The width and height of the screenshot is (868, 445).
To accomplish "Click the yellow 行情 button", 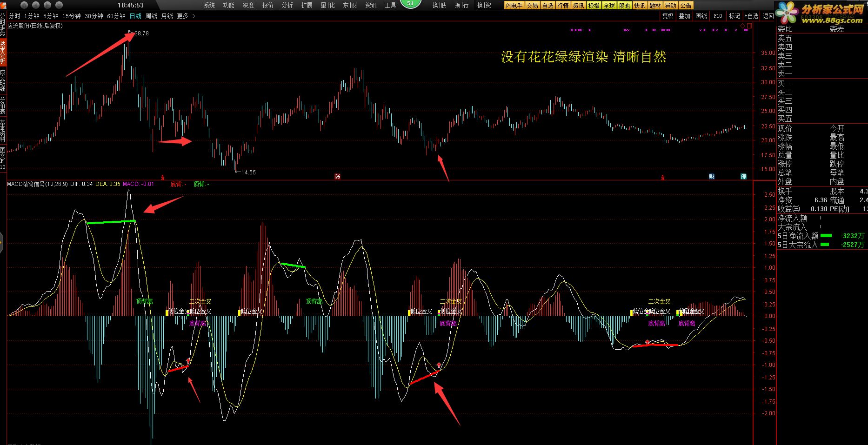I will click(563, 6).
